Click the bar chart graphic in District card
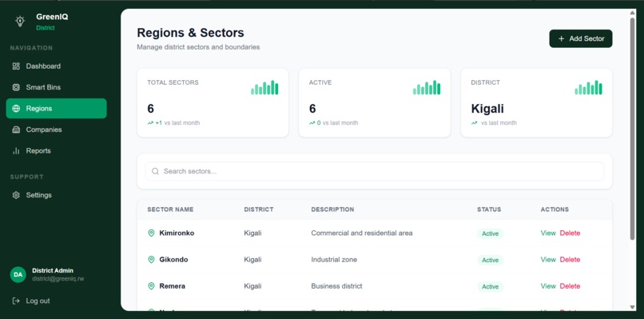Image resolution: width=644 pixels, height=319 pixels. 589,88
